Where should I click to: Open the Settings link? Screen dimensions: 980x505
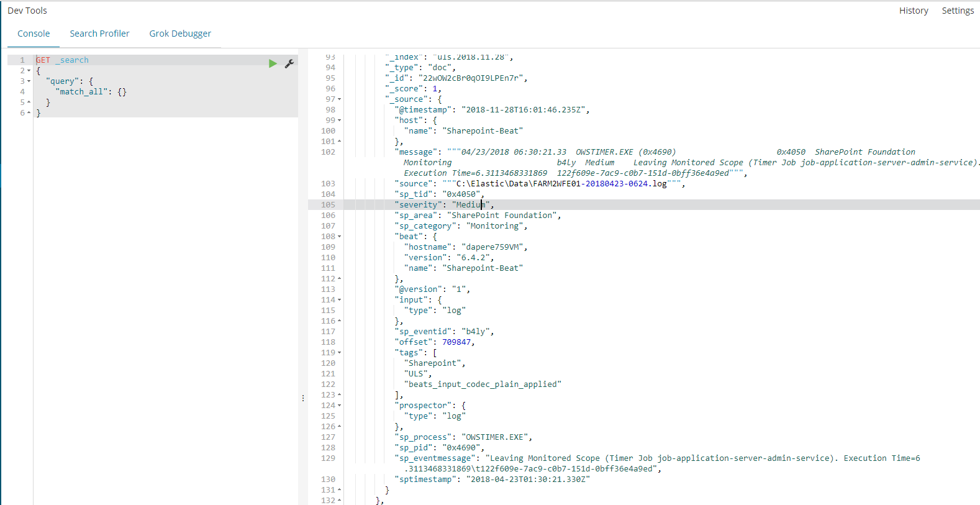958,11
